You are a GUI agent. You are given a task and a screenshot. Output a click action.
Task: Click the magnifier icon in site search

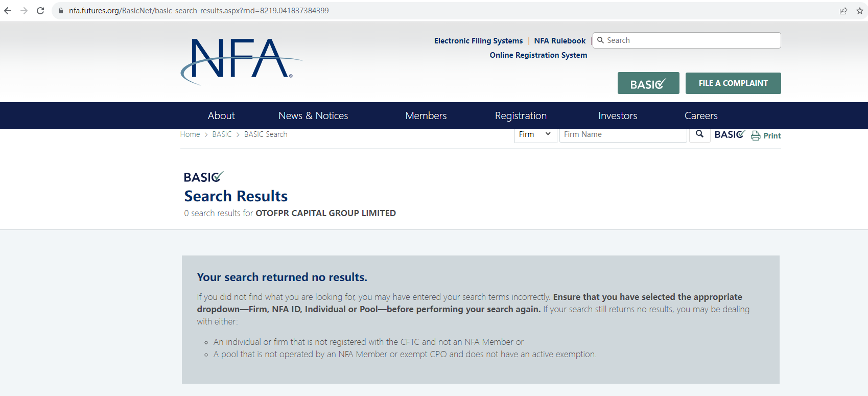point(601,40)
